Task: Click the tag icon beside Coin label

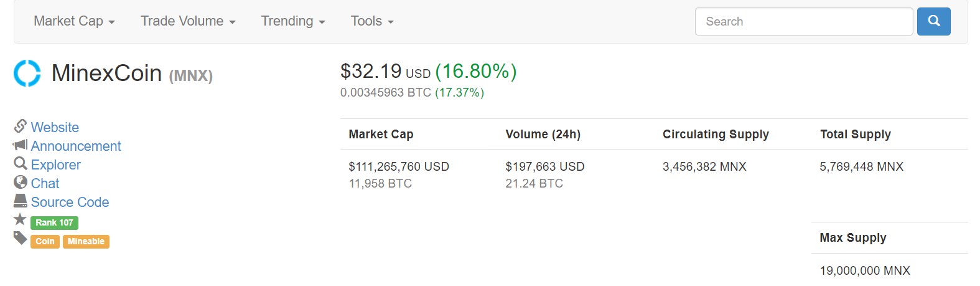Action: (x=21, y=238)
